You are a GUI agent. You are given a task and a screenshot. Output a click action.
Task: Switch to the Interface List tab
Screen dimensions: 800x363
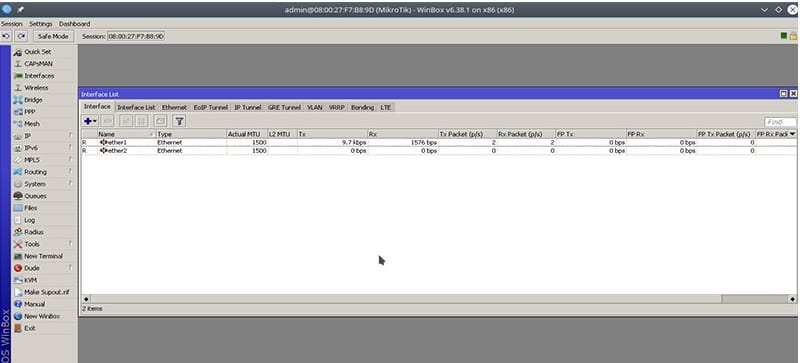click(136, 108)
